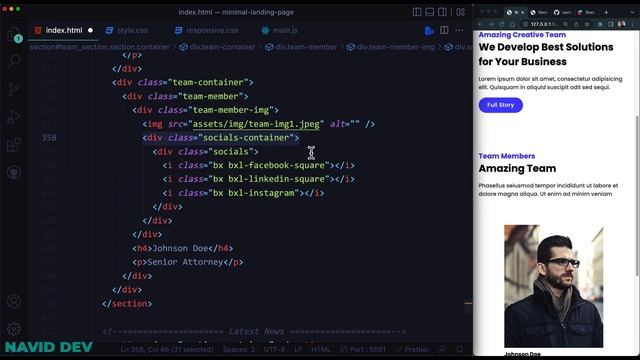
Task: Toggle primary sidebar layout icon in title bar
Action: click(417, 12)
